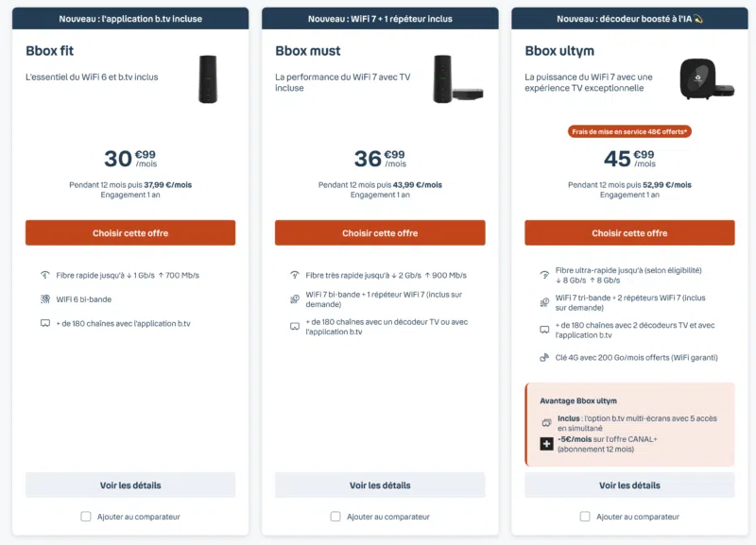Tick the compare checkbox for Bbox fit

pyautogui.click(x=86, y=517)
